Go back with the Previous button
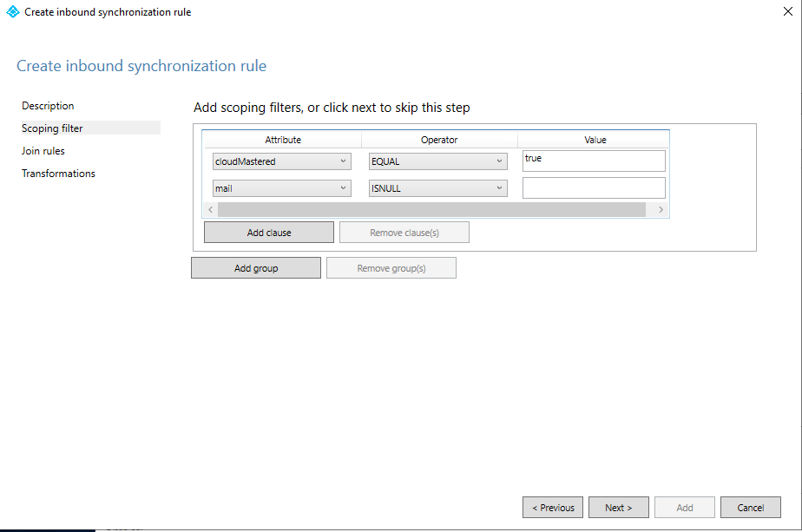Screen dimensions: 802x532 tap(553, 508)
